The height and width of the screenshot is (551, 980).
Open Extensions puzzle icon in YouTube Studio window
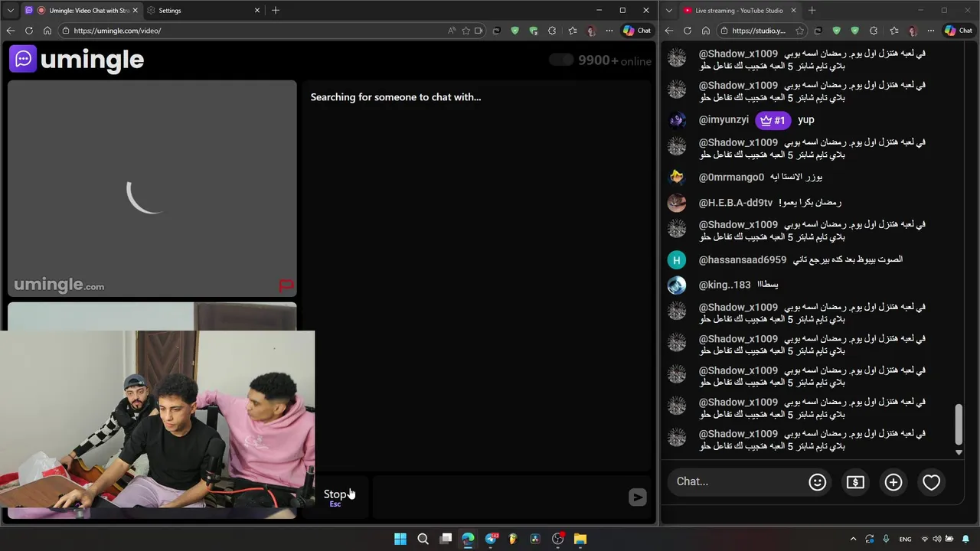coord(874,31)
